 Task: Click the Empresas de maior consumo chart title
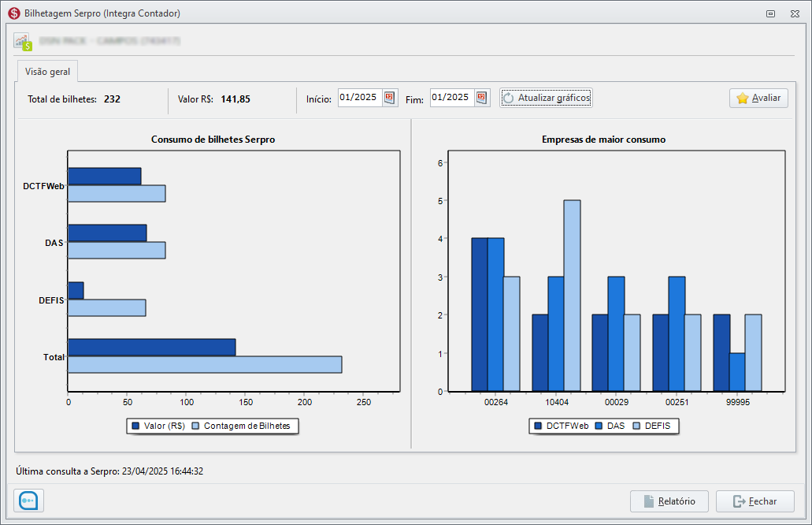click(603, 140)
